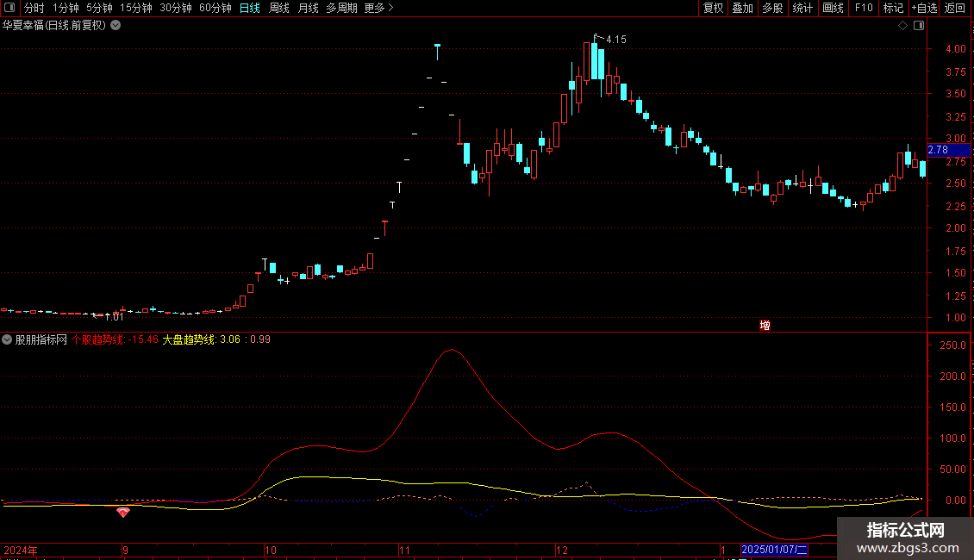Click the 增 event marker on the chart

click(765, 326)
